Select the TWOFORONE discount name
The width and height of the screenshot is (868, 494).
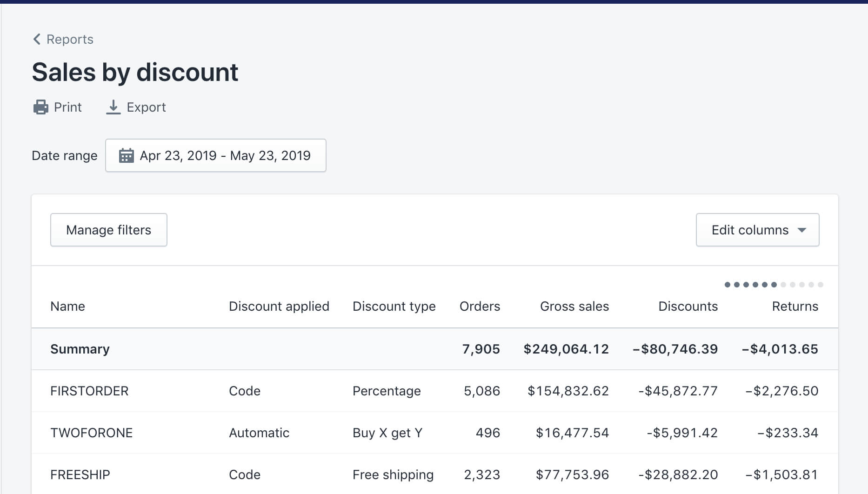92,433
